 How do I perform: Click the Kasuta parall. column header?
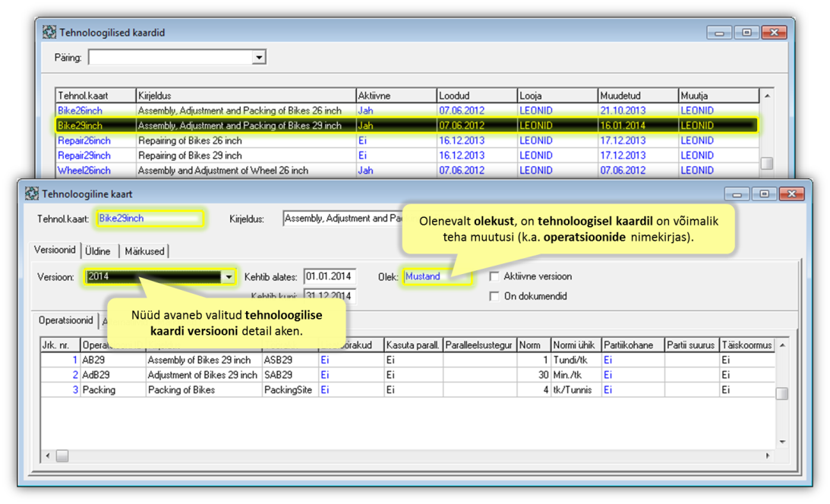pyautogui.click(x=413, y=345)
